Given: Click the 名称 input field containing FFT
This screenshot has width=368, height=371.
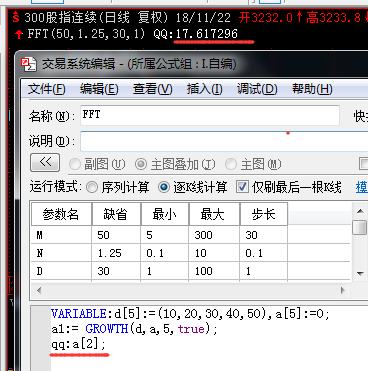Looking at the screenshot, I should pyautogui.click(x=210, y=115).
